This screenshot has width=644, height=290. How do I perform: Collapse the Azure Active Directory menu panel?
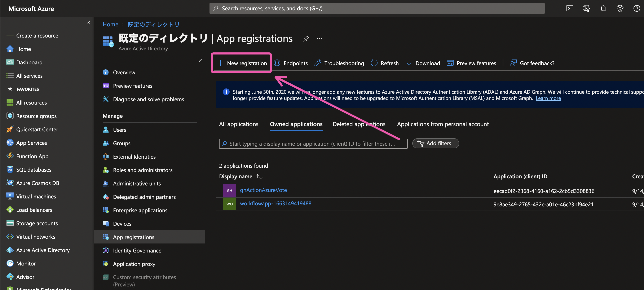click(200, 61)
